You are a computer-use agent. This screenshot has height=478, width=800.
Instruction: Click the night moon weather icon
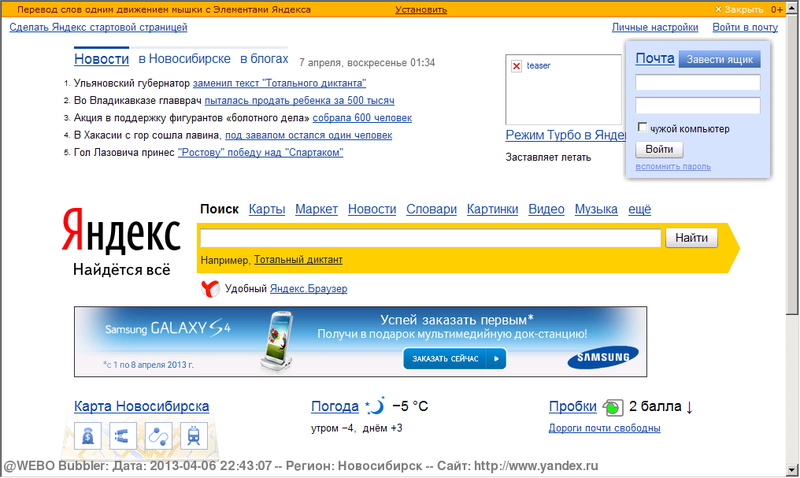(375, 406)
